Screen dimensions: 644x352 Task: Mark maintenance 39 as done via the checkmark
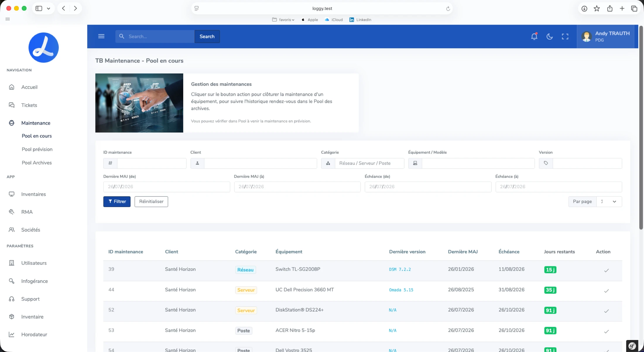pyautogui.click(x=607, y=270)
